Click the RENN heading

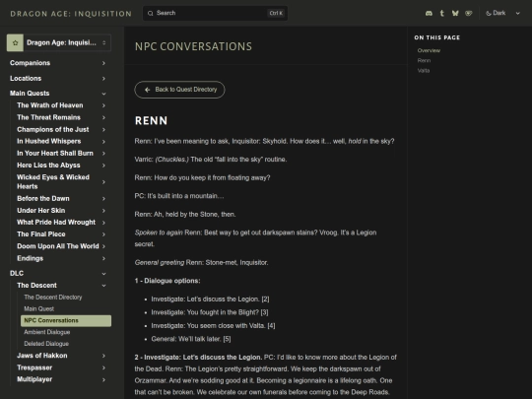151,120
